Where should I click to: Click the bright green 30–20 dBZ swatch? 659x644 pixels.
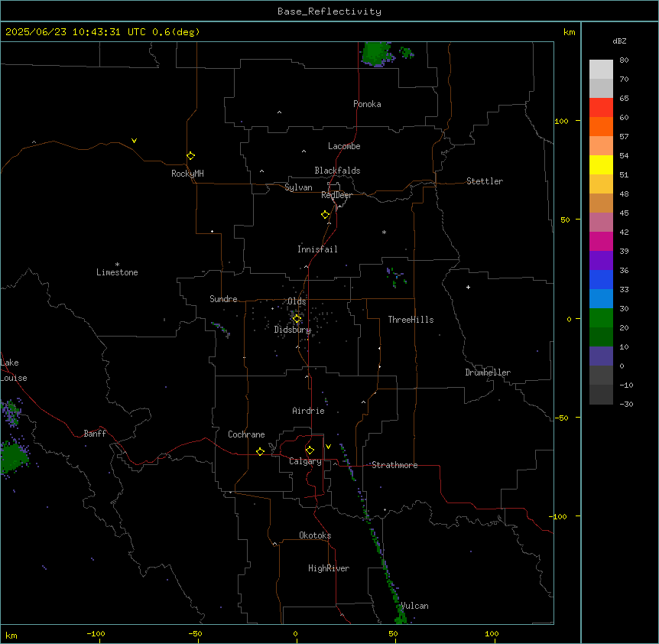point(601,318)
